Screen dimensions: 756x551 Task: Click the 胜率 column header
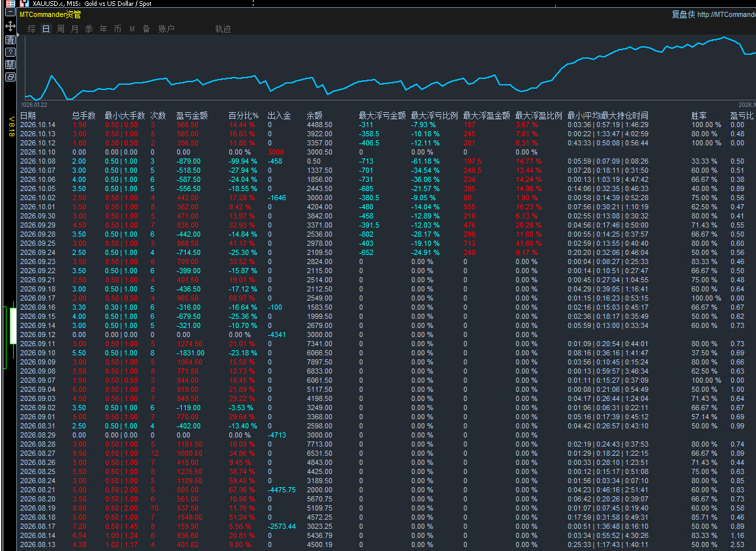[699, 115]
